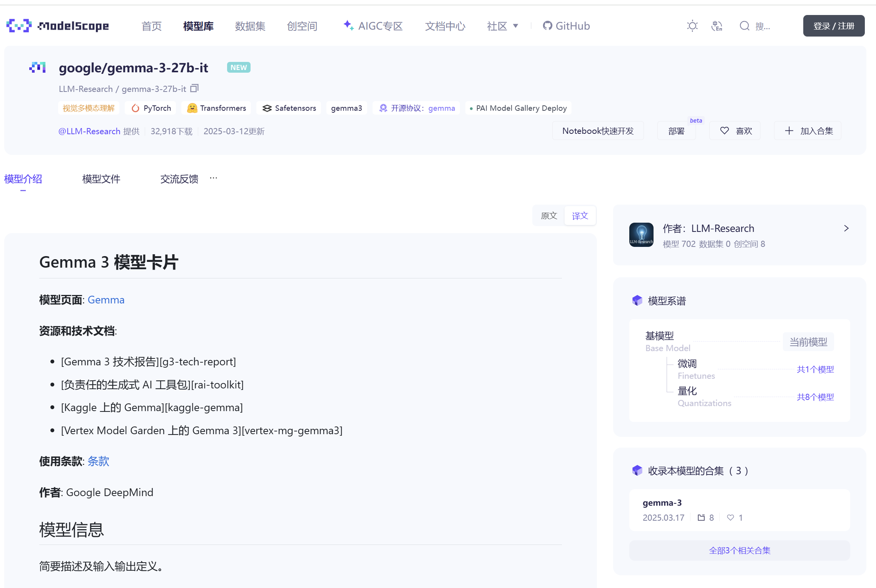The height and width of the screenshot is (588, 876).
Task: Click the search magnifier icon
Action: tap(744, 26)
